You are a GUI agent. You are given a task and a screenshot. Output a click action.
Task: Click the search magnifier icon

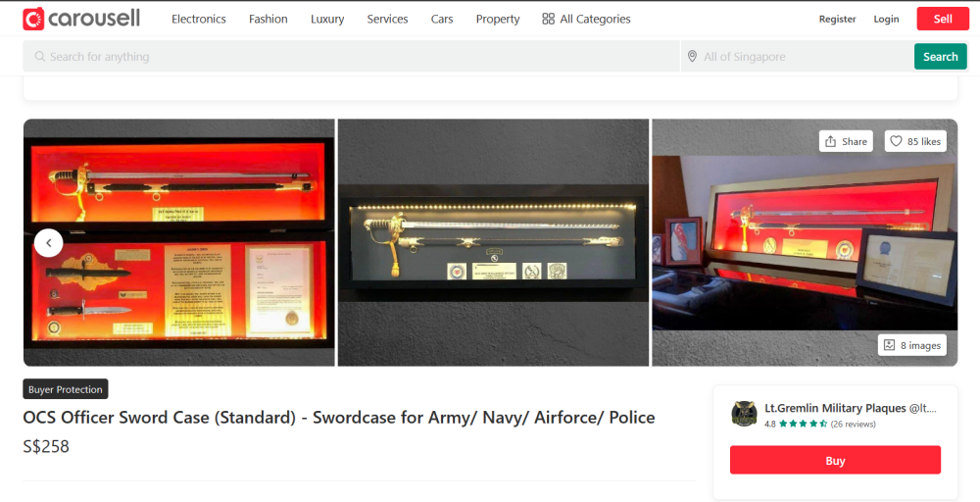coord(40,56)
